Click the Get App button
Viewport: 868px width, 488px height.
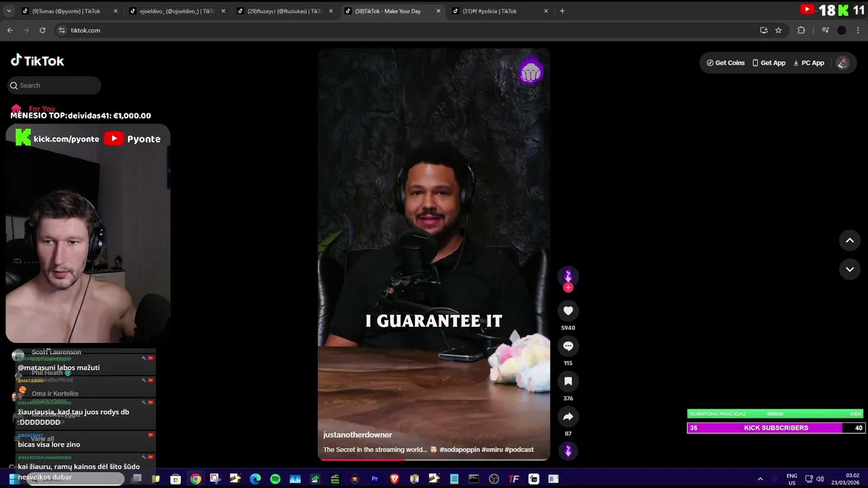pos(768,63)
